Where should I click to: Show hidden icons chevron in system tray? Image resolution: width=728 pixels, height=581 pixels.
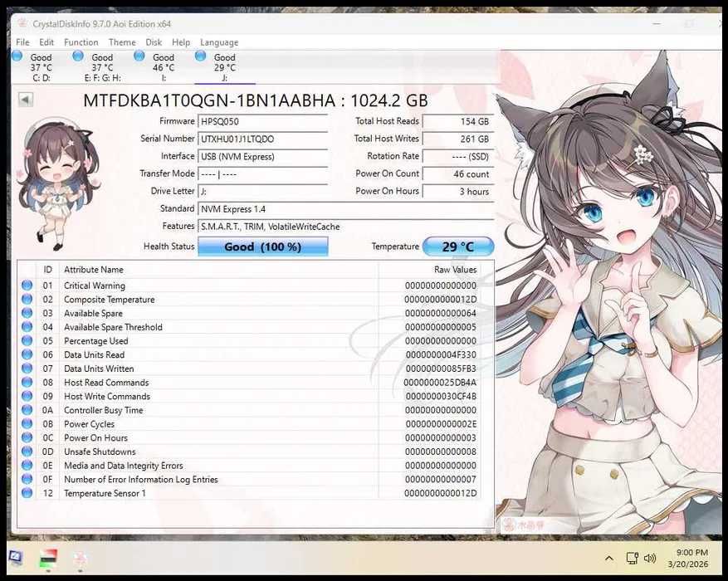pyautogui.click(x=609, y=559)
